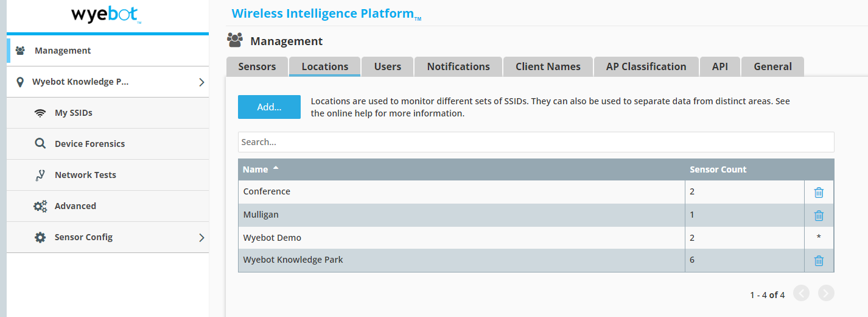Open Device Forensics in the sidebar
This screenshot has height=317, width=868.
point(107,144)
